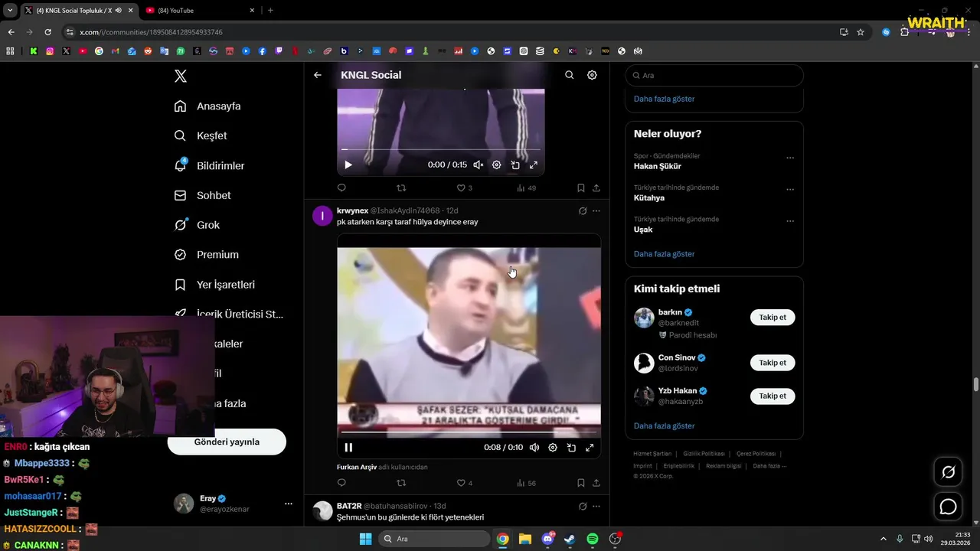Open options for Hakan Şükür trend
The height and width of the screenshot is (551, 980).
pos(790,158)
